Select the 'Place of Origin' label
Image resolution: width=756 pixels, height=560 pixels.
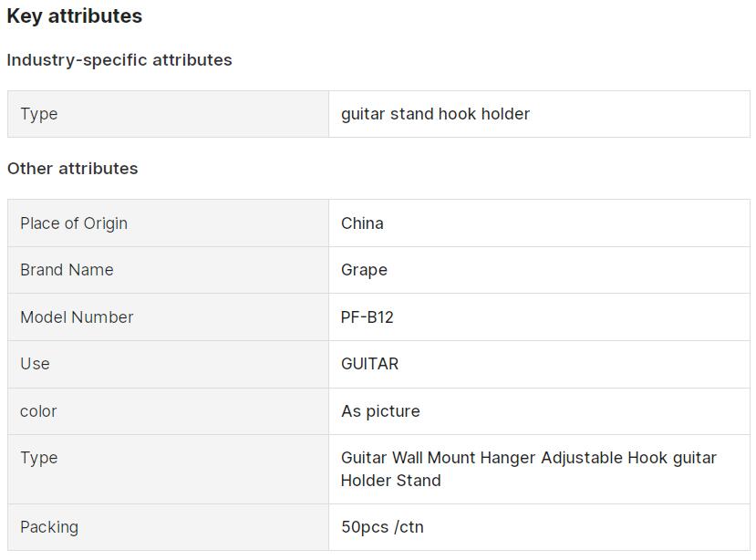point(74,223)
